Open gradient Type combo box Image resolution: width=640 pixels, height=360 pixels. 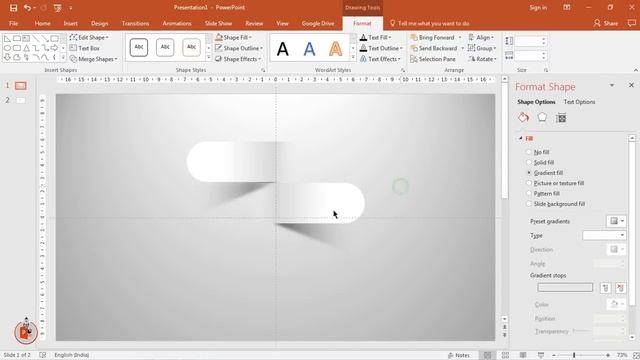click(x=604, y=236)
